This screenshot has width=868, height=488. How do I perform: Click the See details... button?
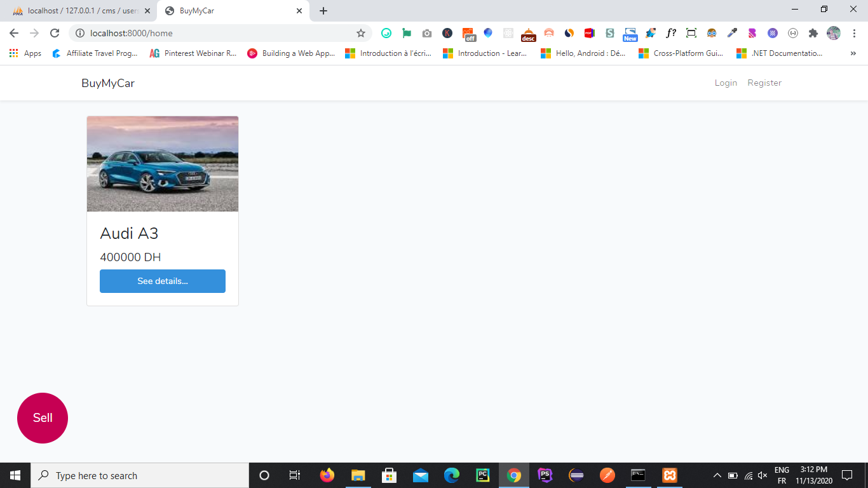(x=163, y=281)
